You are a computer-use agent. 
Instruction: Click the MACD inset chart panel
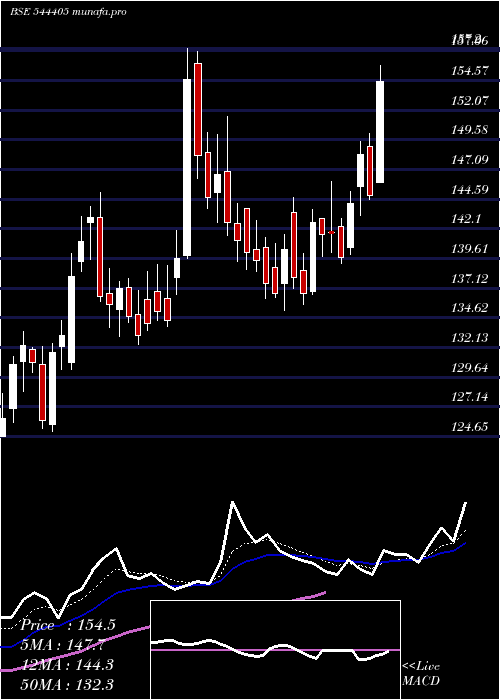tap(275, 650)
